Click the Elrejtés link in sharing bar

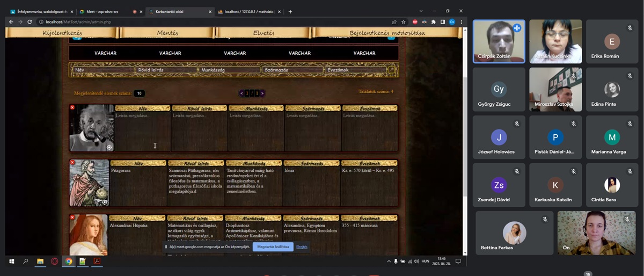click(302, 246)
